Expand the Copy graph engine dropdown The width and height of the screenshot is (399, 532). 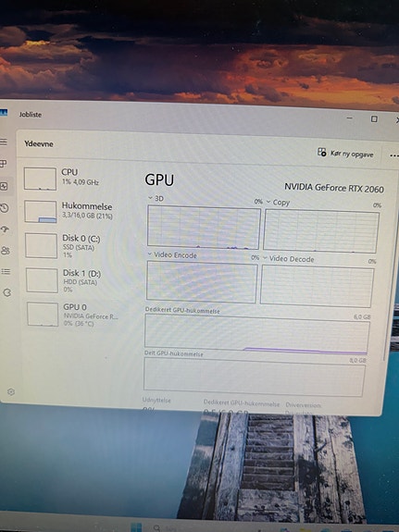[x=278, y=203]
